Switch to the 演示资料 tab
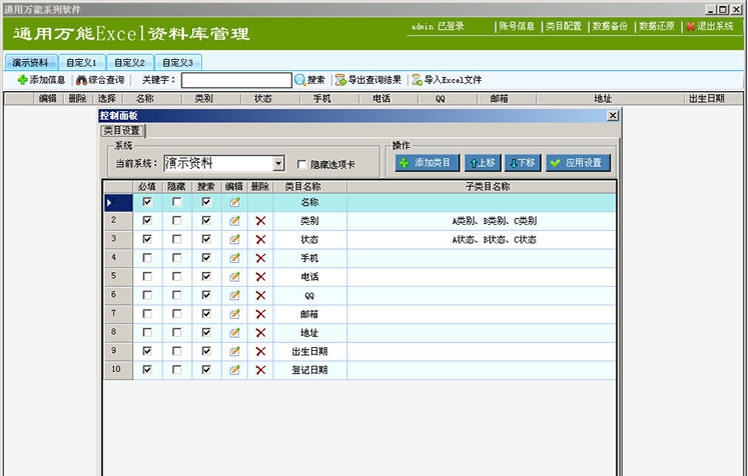Viewport: 748px width, 476px height. click(31, 62)
